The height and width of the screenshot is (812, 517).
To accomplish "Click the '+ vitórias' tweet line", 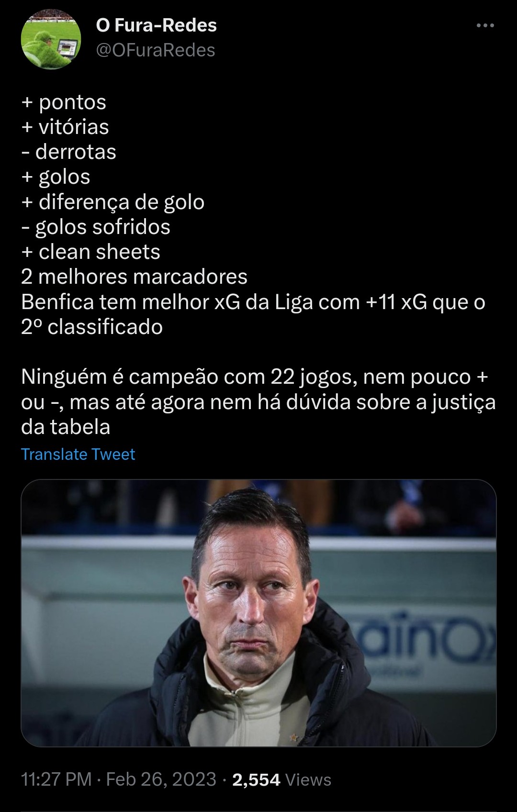I will [x=65, y=127].
